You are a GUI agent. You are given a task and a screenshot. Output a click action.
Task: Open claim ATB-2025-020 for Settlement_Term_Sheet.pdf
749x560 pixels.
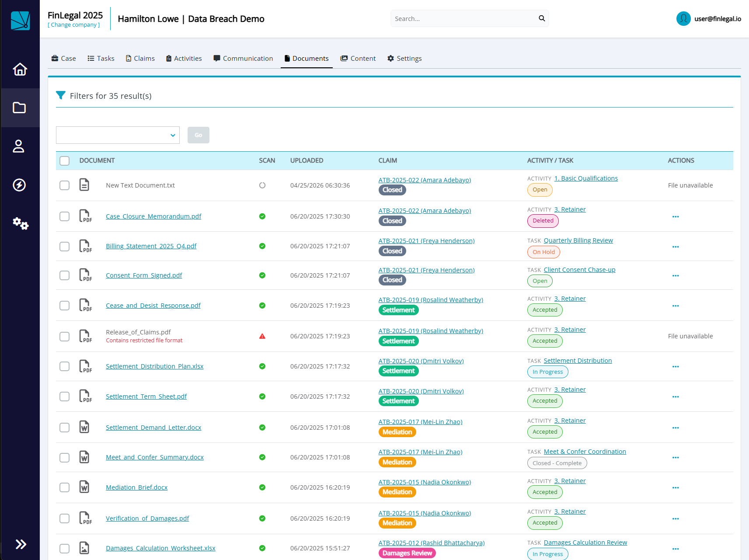[x=421, y=391]
